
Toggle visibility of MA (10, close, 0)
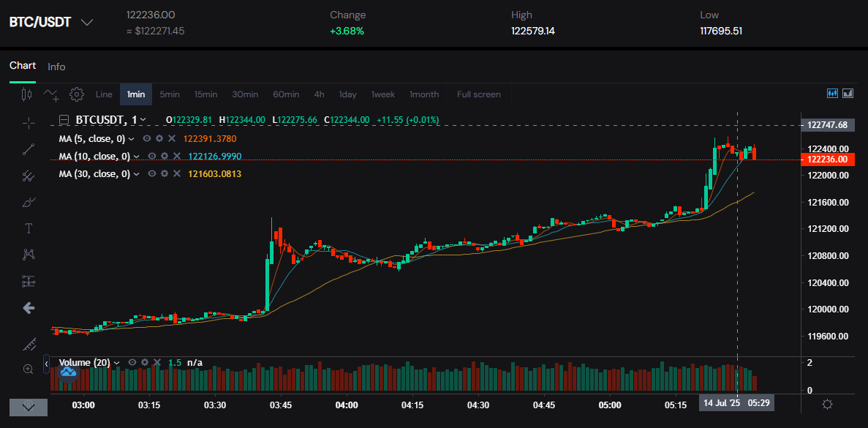coord(152,156)
